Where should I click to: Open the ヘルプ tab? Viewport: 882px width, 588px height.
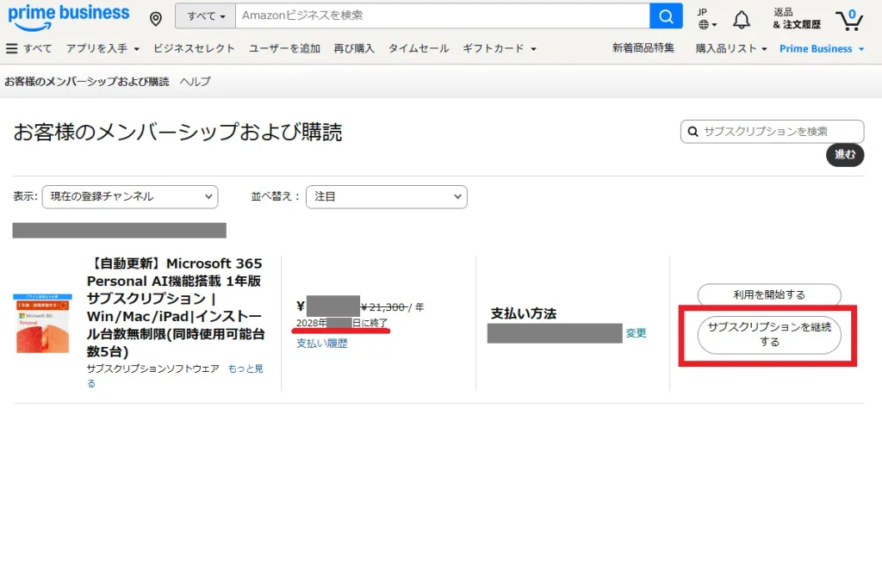pyautogui.click(x=196, y=82)
